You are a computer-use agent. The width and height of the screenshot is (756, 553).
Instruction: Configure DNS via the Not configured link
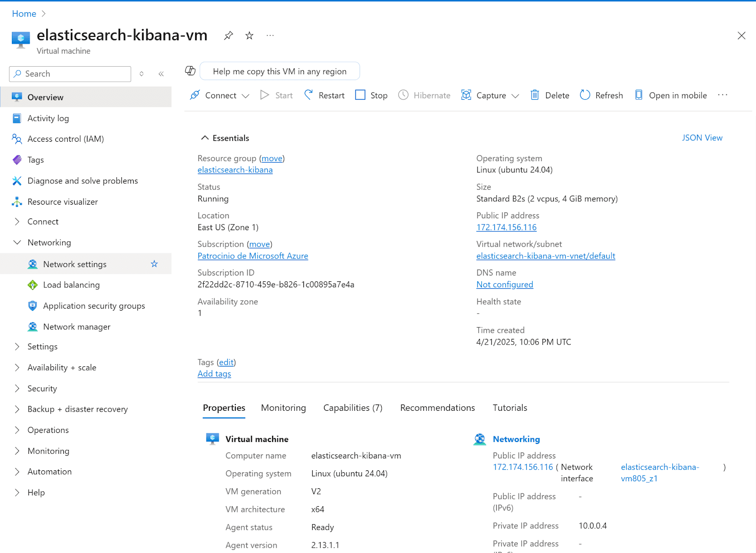(x=504, y=284)
